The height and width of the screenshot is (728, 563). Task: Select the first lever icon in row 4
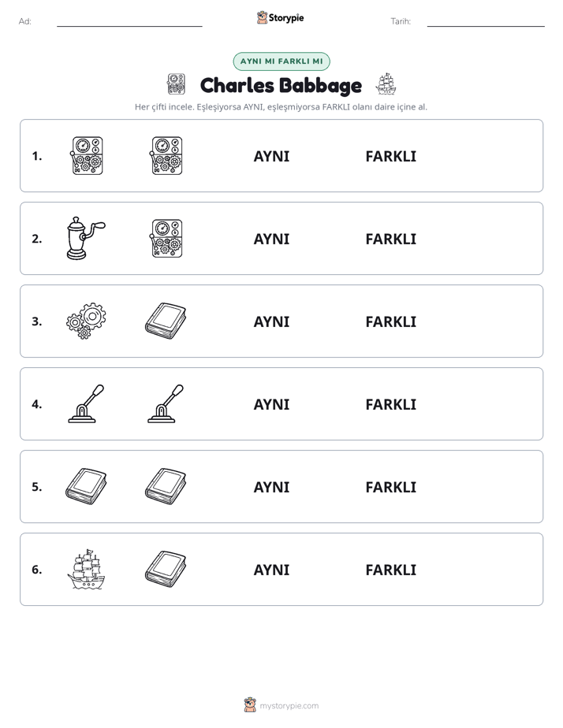86,403
